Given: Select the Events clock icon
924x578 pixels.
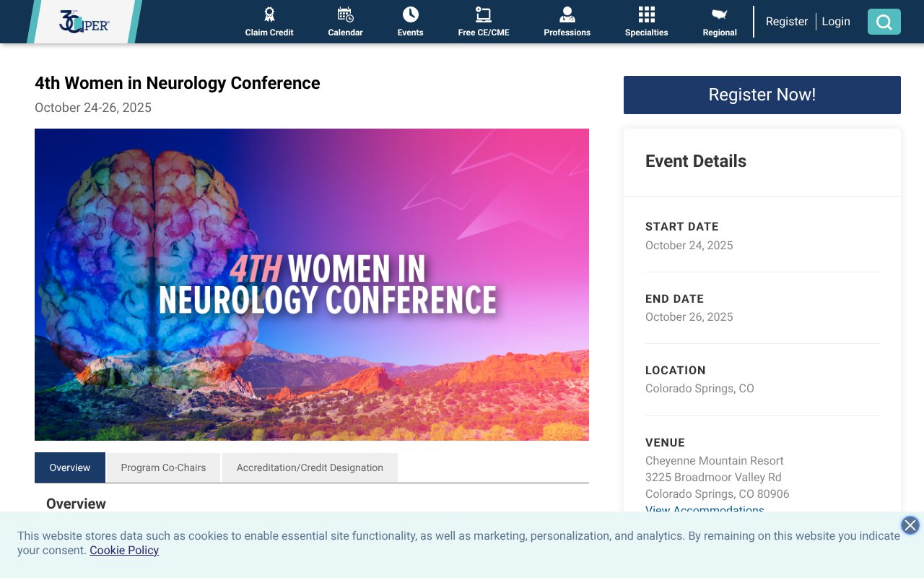Looking at the screenshot, I should click(410, 14).
